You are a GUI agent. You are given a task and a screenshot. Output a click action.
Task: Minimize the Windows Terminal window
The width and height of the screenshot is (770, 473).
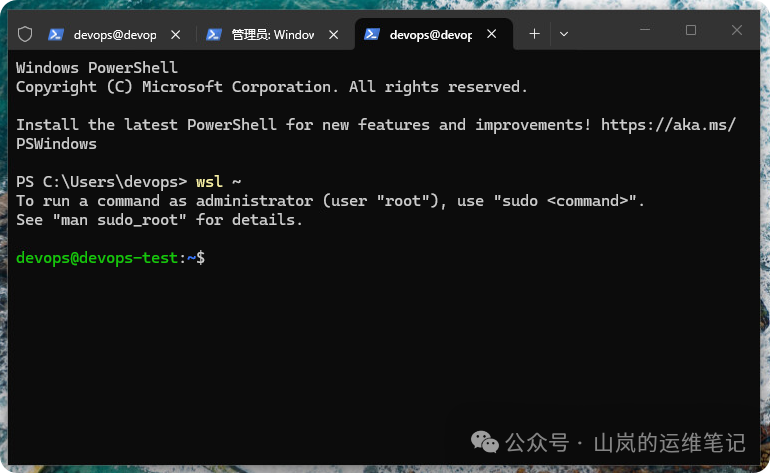coord(645,30)
